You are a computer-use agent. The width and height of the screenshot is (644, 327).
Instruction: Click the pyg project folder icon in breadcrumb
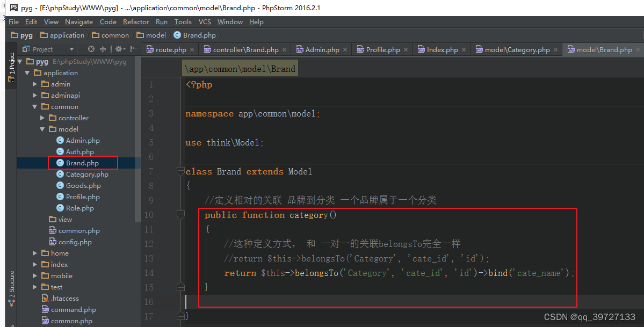tap(15, 34)
